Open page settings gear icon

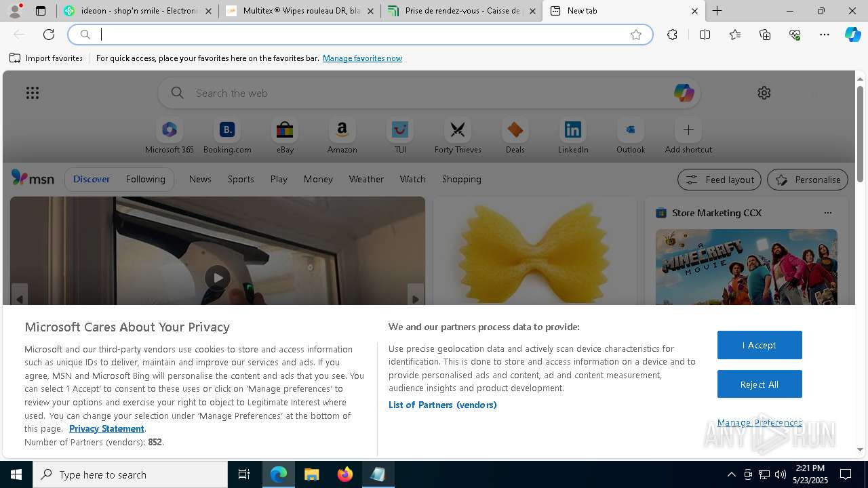pos(764,93)
